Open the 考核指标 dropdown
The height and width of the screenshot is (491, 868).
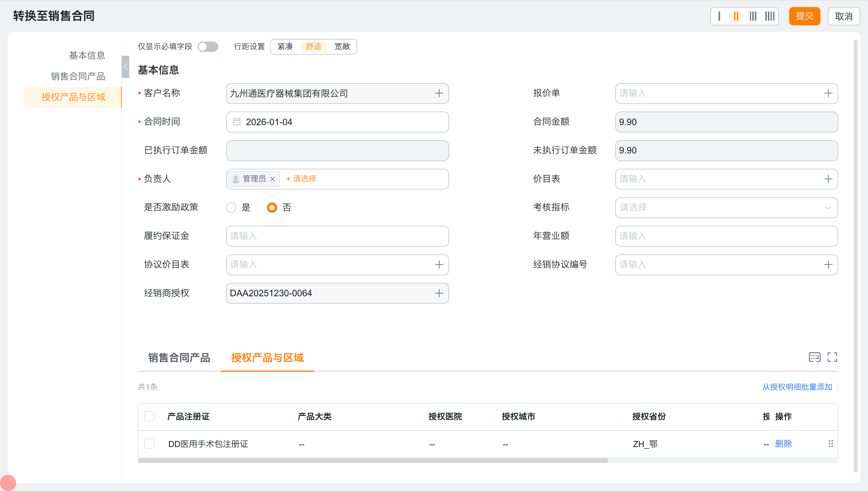(726, 207)
